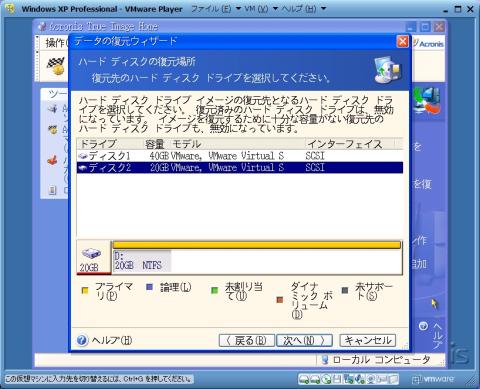Click the yellow プライマリ legend swatch
The height and width of the screenshot is (389, 480).
click(x=85, y=291)
